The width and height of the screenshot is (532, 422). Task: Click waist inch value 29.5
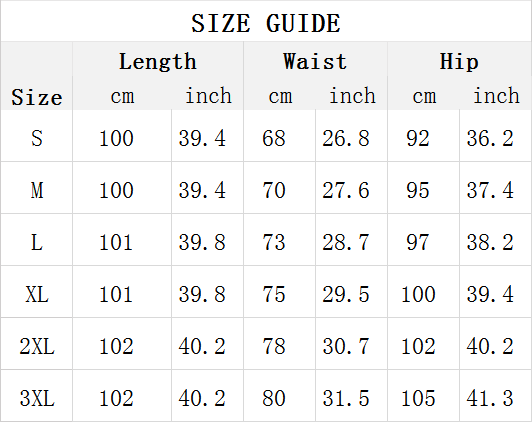tap(346, 294)
